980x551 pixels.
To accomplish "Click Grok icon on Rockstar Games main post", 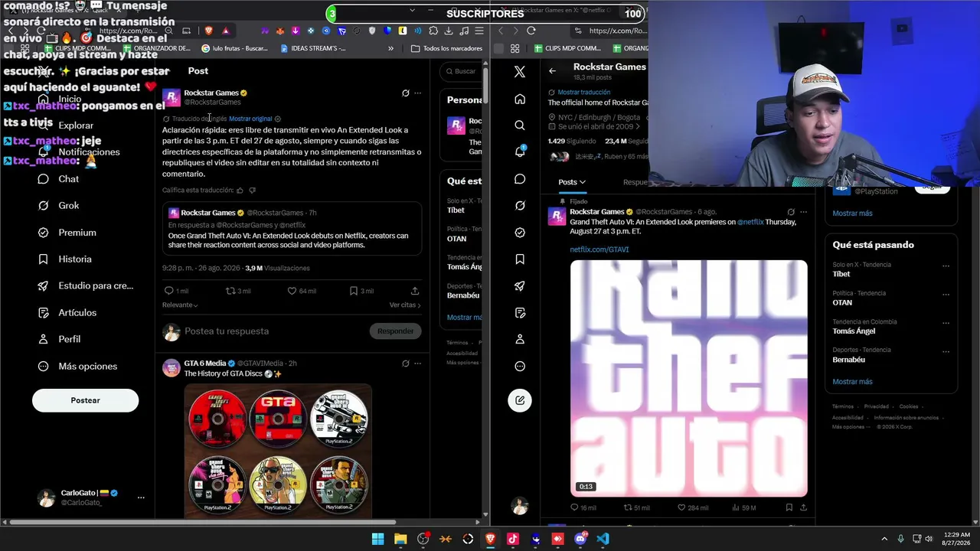I will click(406, 93).
